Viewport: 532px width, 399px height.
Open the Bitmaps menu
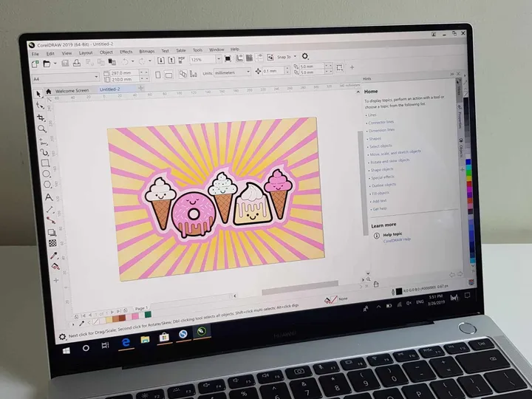(145, 52)
